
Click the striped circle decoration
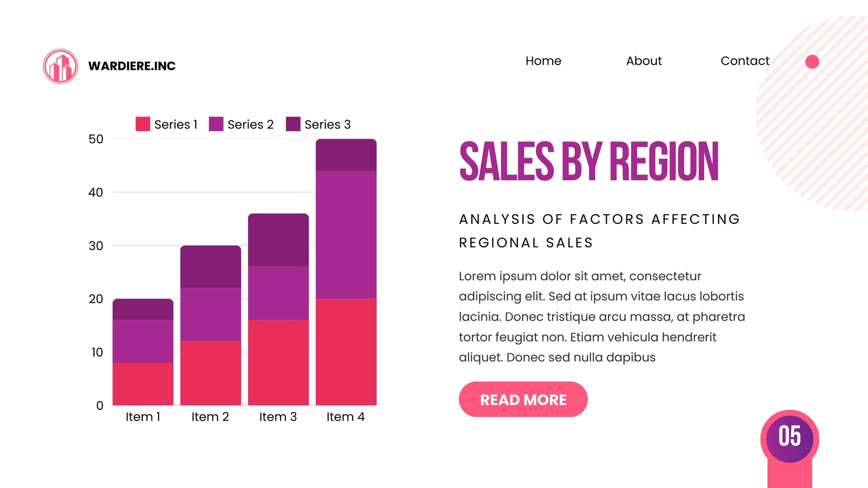click(812, 113)
